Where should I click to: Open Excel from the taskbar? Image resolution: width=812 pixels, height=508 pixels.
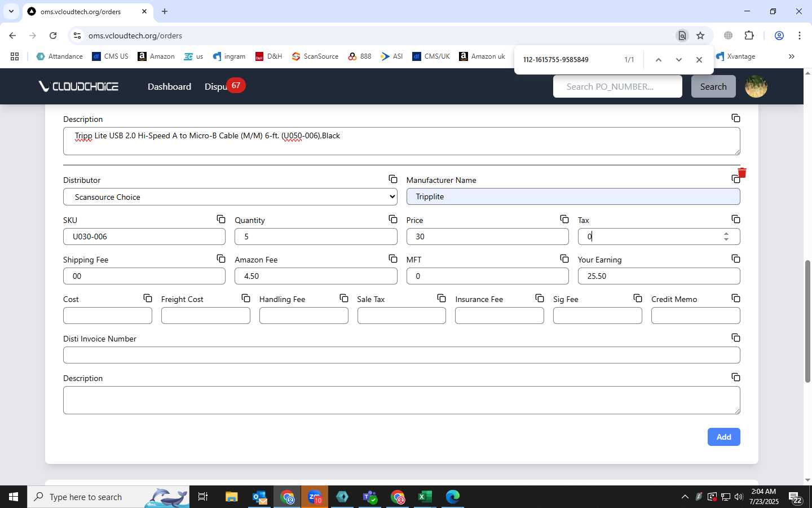425,497
